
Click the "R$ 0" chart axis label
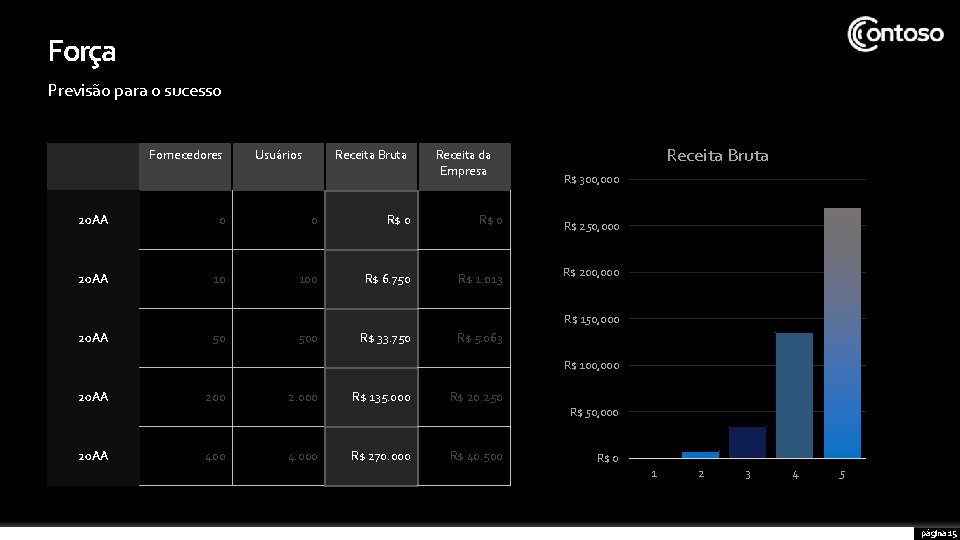pyautogui.click(x=608, y=459)
